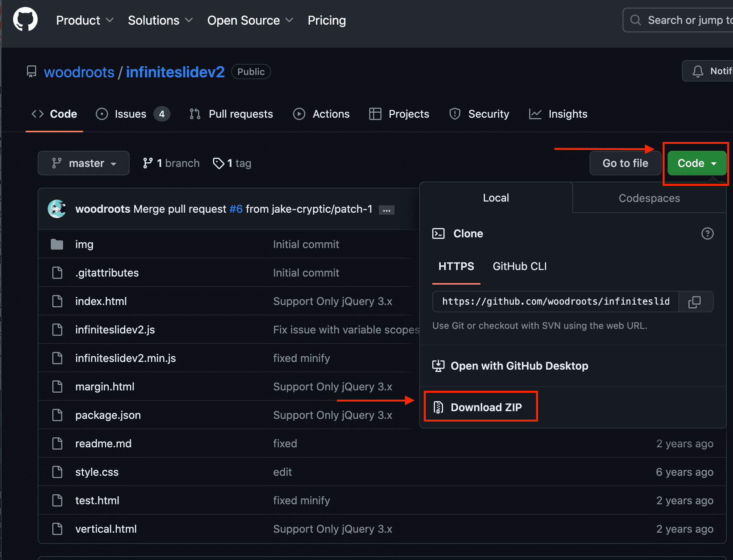Open the infiniteslidev2 repository link
Viewport: 733px width, 560px height.
click(175, 72)
